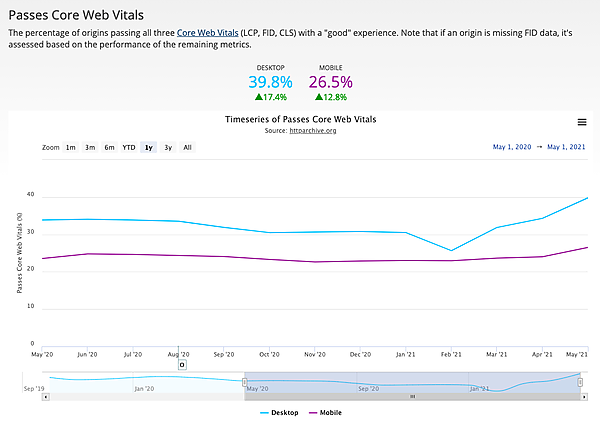Select the 3y zoom range
The image size is (600, 425).
click(x=168, y=147)
